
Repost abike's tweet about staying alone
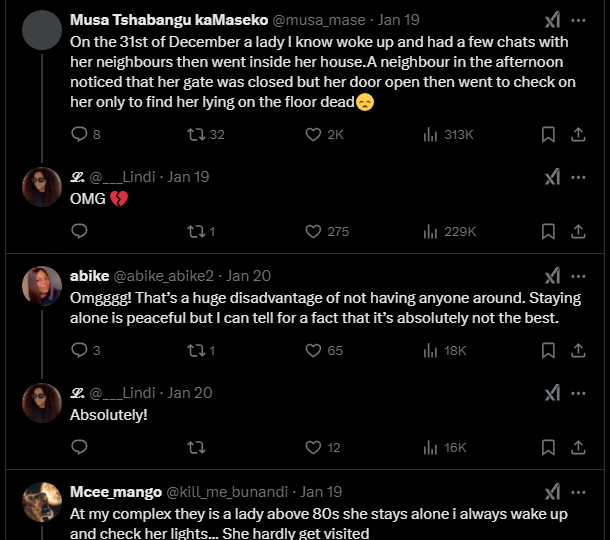(196, 350)
